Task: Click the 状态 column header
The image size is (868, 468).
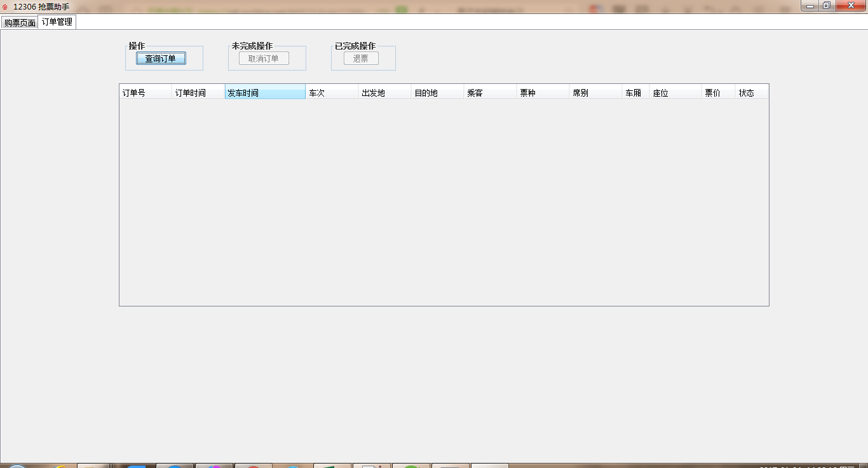Action: click(x=752, y=93)
